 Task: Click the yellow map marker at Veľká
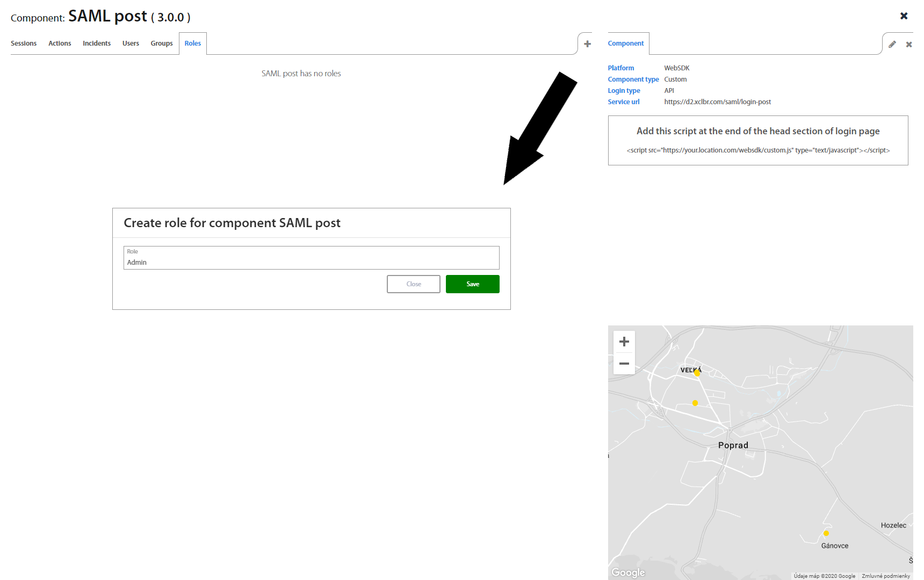coord(697,373)
